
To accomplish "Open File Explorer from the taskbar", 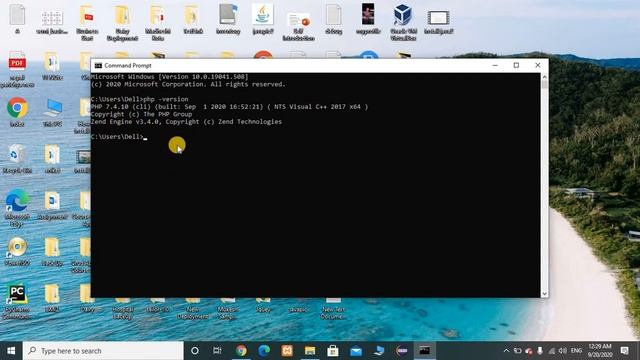I will (x=310, y=351).
